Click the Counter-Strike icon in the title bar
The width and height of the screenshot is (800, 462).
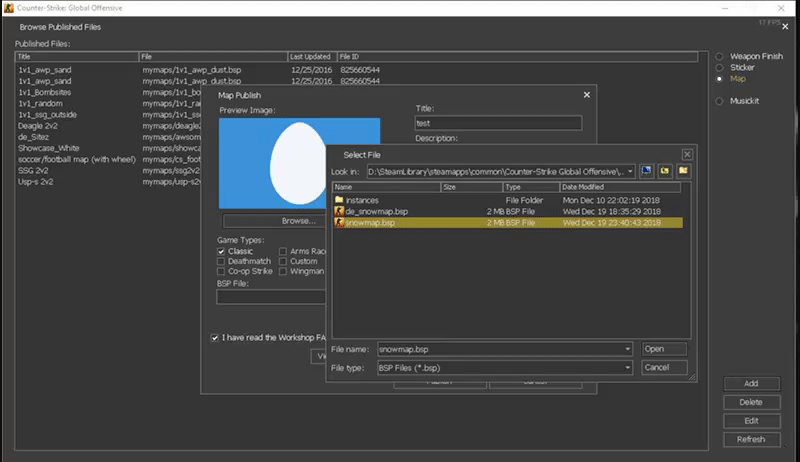pyautogui.click(x=9, y=8)
